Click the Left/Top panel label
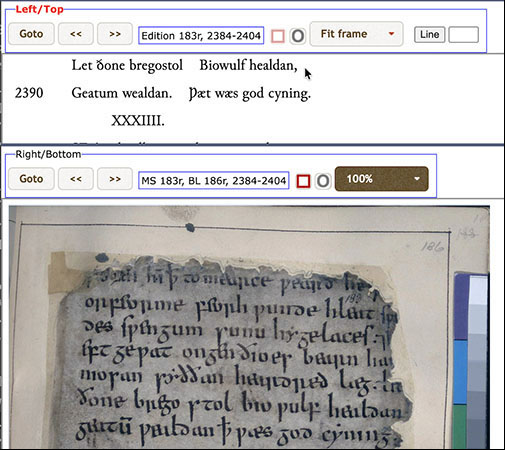The image size is (505, 450). (39, 9)
